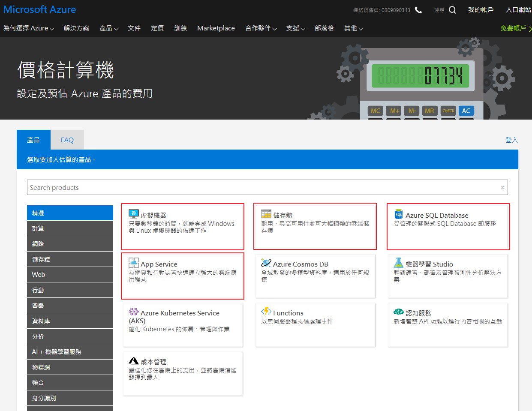Expand the 合作夥伴 dropdown

(261, 28)
